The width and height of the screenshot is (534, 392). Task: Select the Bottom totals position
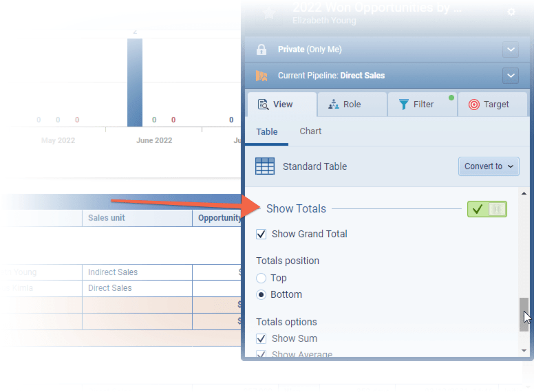tap(261, 294)
